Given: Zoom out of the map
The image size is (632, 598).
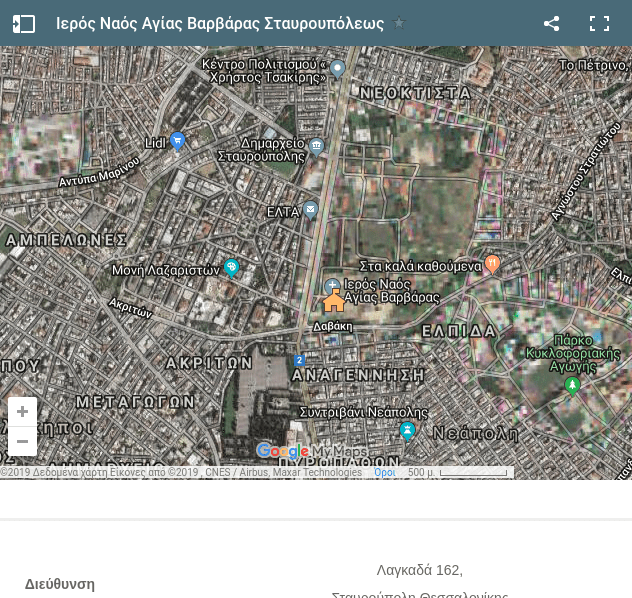Looking at the screenshot, I should [22, 441].
